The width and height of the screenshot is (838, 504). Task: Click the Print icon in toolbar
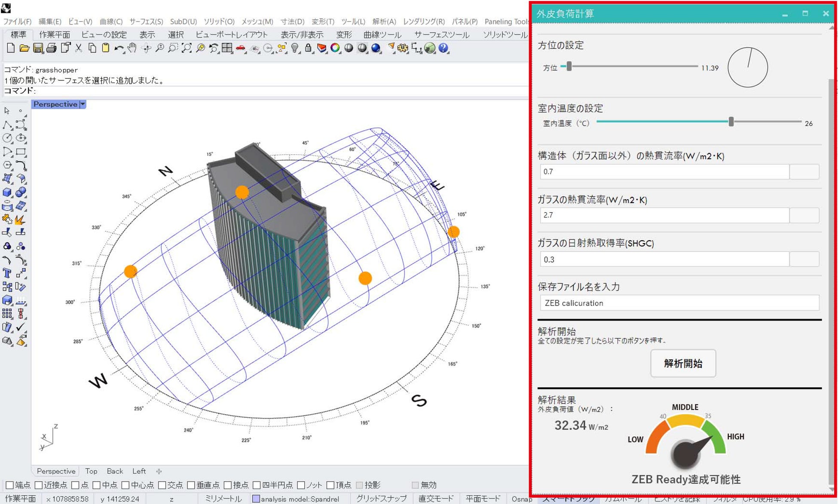(x=51, y=48)
